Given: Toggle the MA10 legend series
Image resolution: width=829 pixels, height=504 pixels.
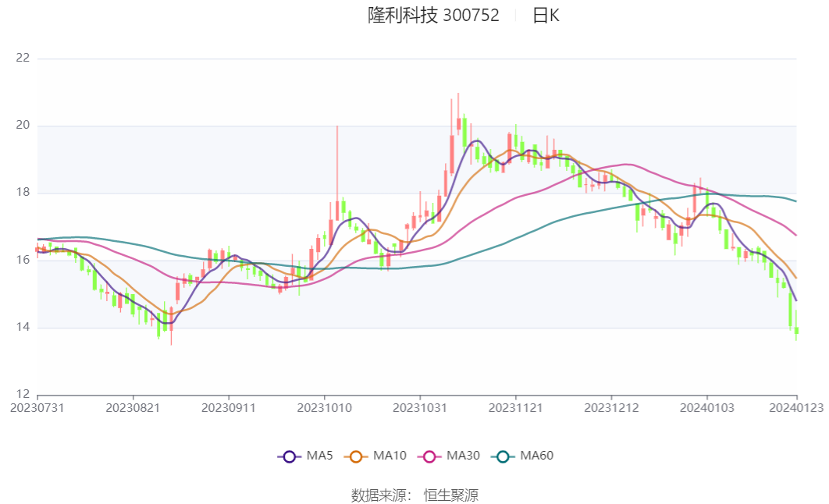Looking at the screenshot, I should tap(375, 456).
